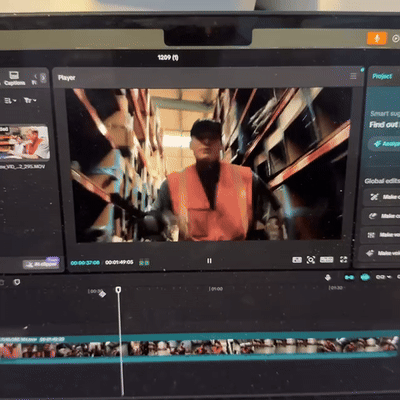Click the clip filename ending 295.MOV
Viewport: 400px width, 400px height.
[22, 166]
